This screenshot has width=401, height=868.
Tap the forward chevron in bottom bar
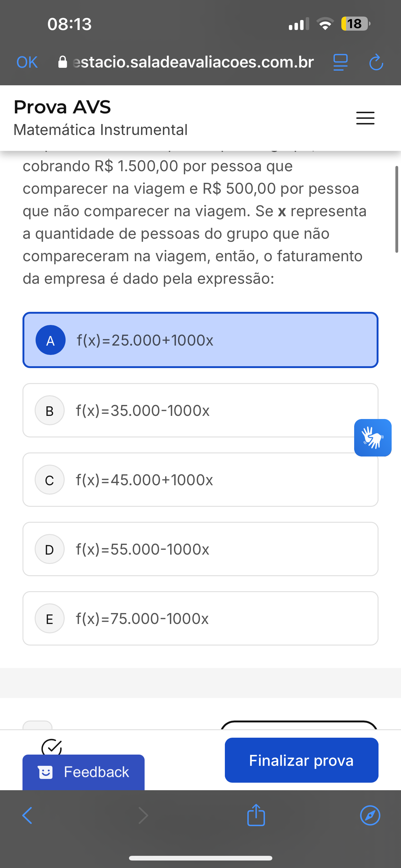click(x=143, y=816)
